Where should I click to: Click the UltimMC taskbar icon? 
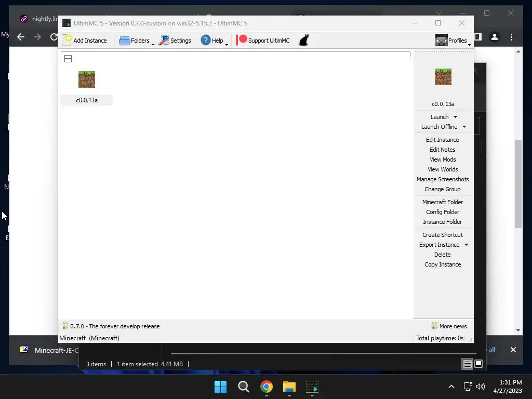(312, 387)
